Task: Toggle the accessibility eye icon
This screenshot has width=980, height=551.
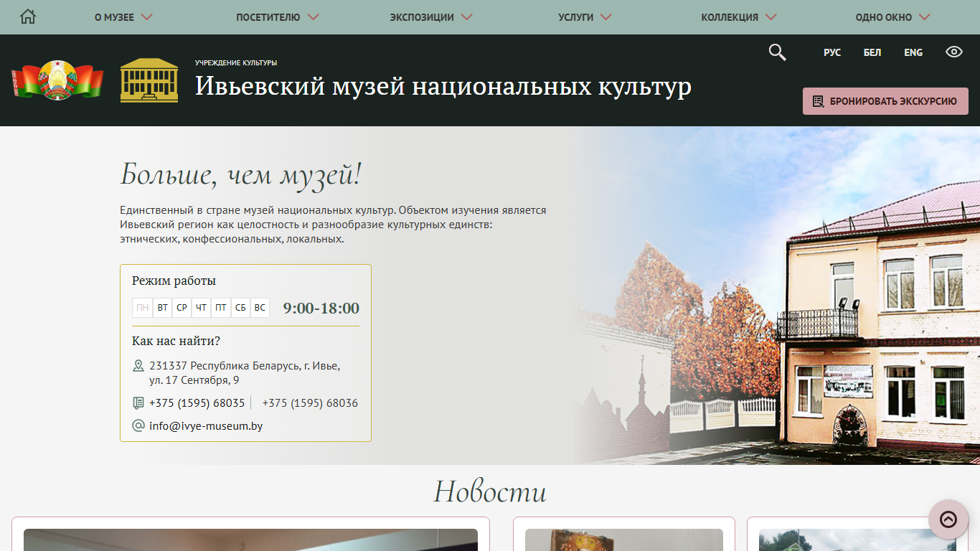Action: [954, 52]
